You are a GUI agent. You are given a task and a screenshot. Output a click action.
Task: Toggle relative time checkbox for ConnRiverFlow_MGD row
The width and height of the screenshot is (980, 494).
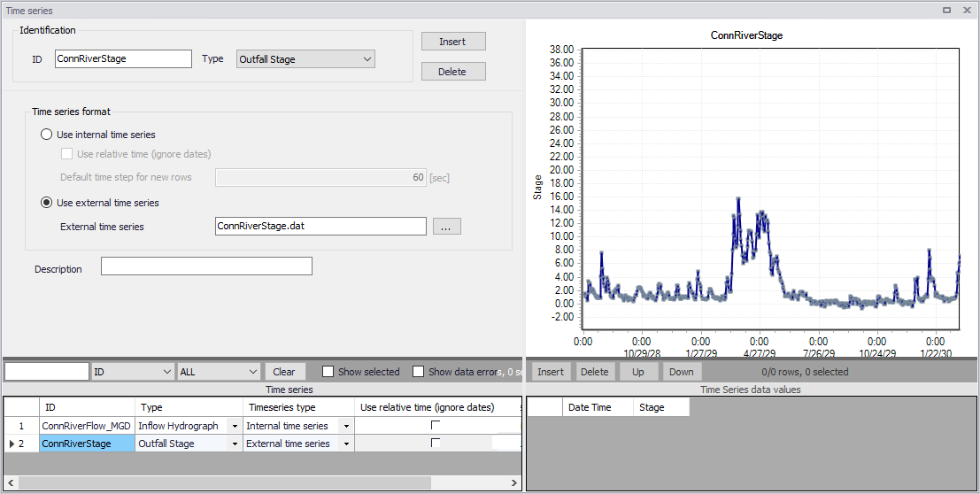(436, 425)
